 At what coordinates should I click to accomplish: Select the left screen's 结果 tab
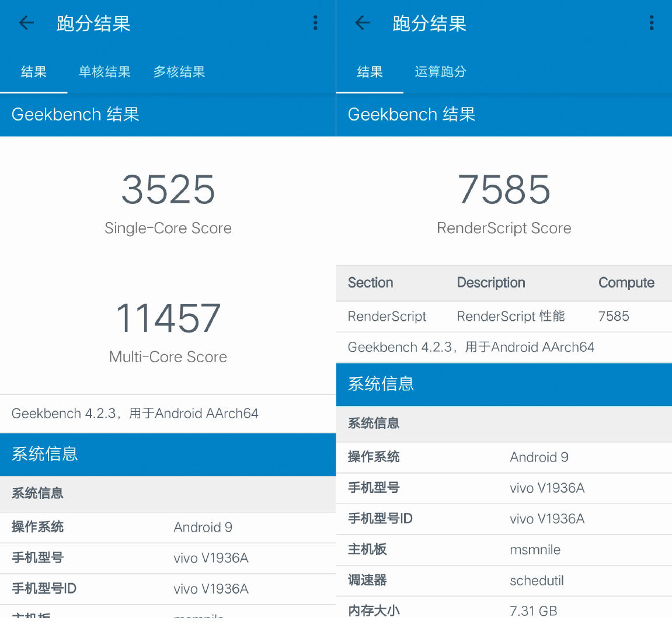pos(33,71)
